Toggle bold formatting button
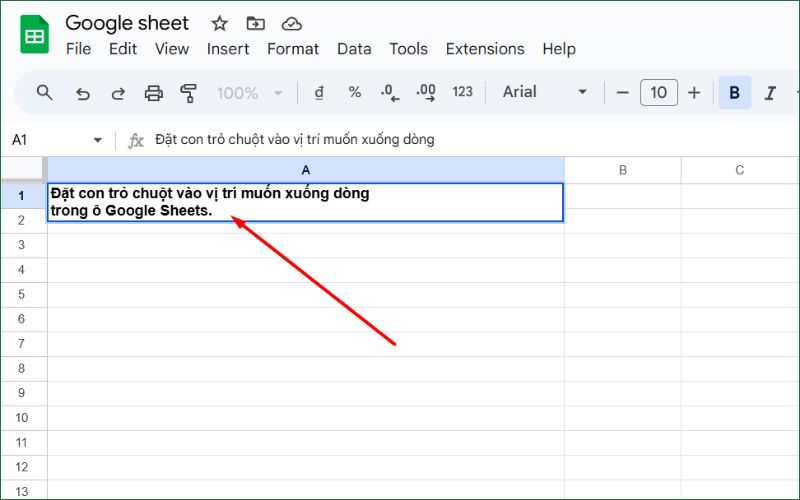The height and width of the screenshot is (500, 800). [734, 93]
